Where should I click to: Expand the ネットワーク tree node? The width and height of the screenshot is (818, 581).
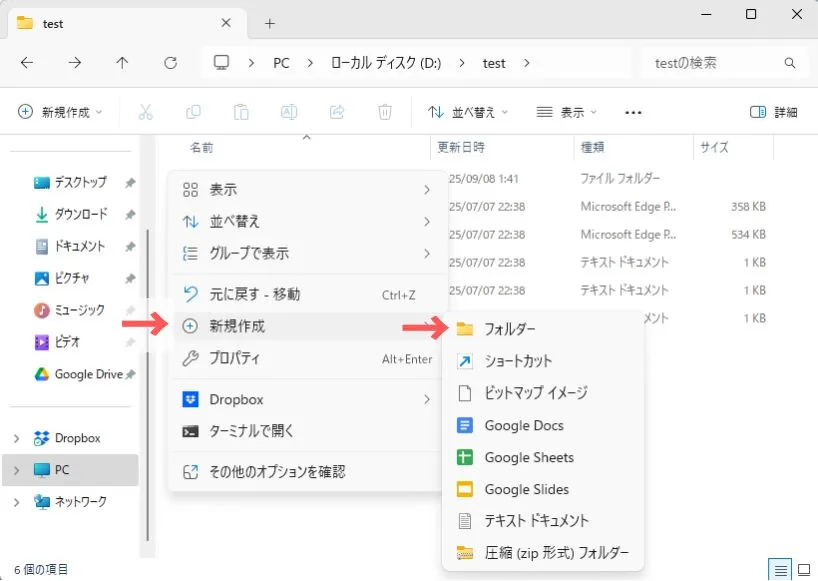click(16, 502)
